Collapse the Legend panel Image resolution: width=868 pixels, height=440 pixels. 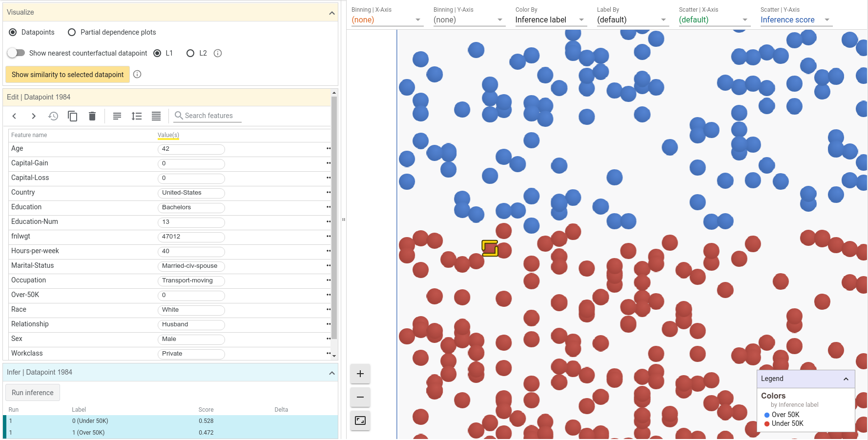846,379
